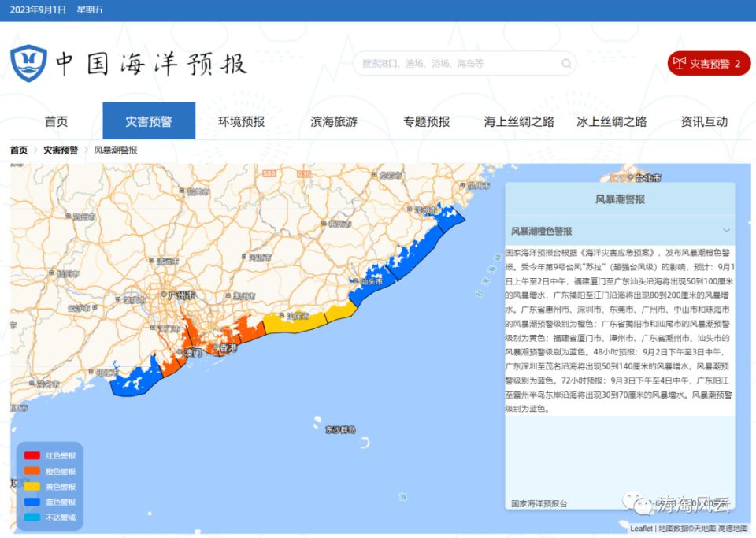
Task: Click the 国家海洋预报台 source text
Action: click(539, 504)
